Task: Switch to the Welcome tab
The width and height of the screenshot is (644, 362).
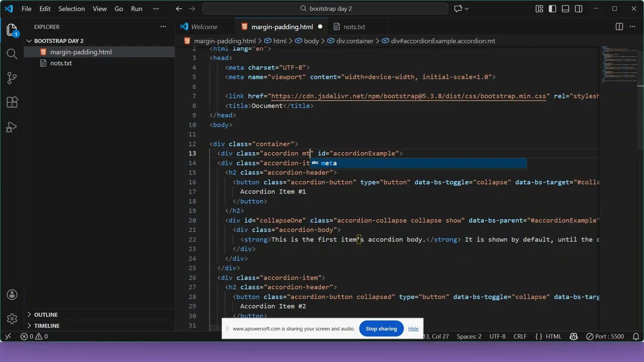Action: click(204, 27)
